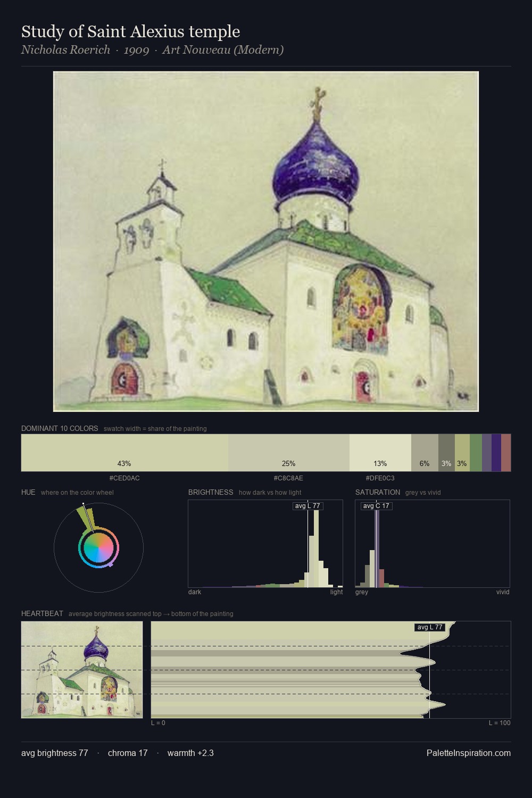This screenshot has width=532, height=798.
Task: Click the avg L 77 label in brightness histogram
Action: coord(308,506)
